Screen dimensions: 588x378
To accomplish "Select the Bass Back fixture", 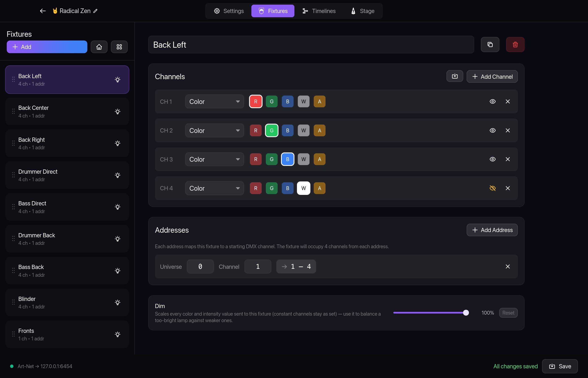I will [x=67, y=271].
